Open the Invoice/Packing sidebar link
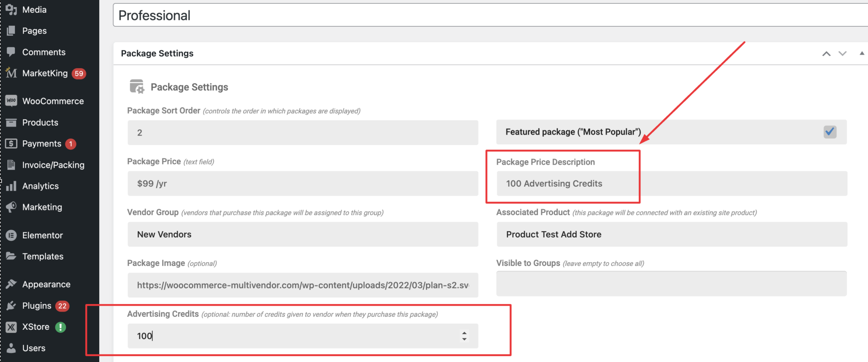This screenshot has height=362, width=868. (53, 165)
